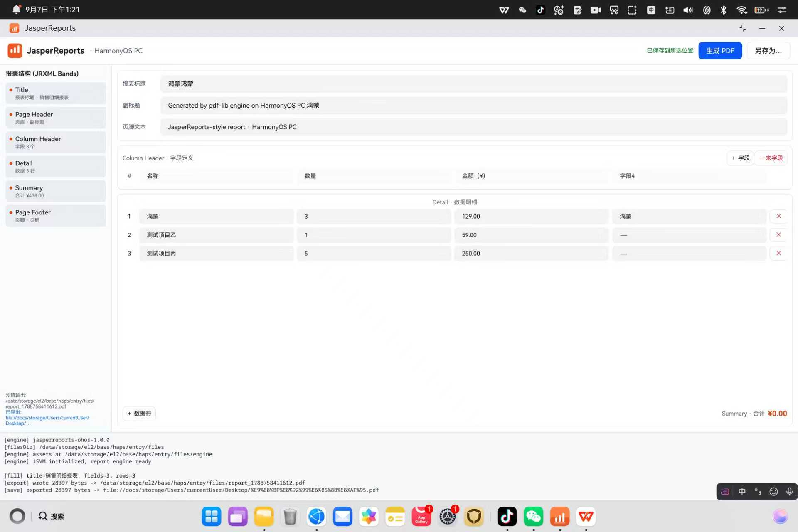Open volume control in the top bar
The height and width of the screenshot is (532, 798).
(688, 10)
